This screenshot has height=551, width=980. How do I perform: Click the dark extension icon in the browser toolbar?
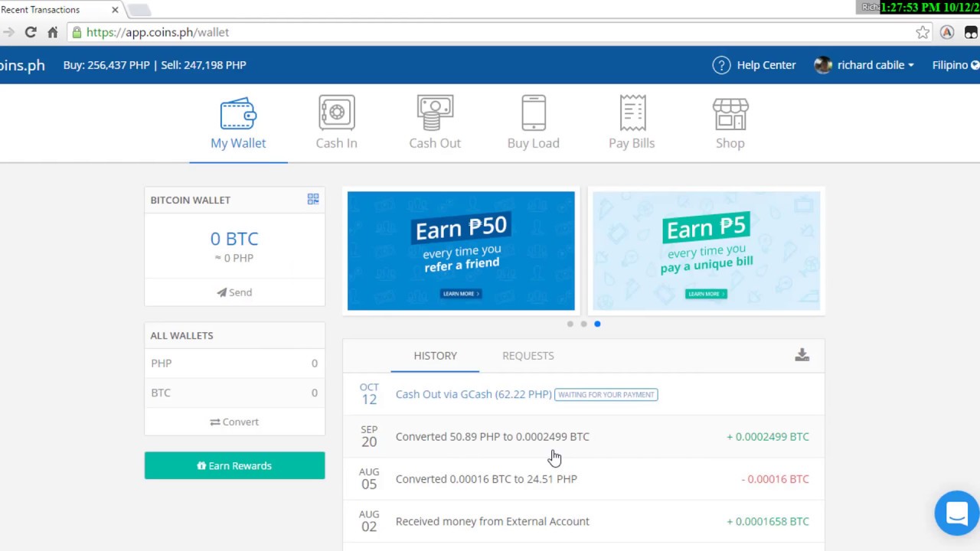[x=971, y=32]
